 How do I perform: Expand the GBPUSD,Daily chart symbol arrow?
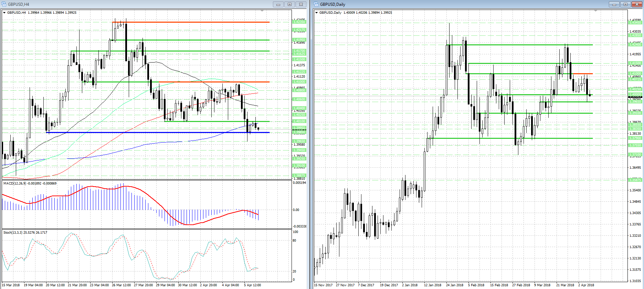tap(317, 13)
